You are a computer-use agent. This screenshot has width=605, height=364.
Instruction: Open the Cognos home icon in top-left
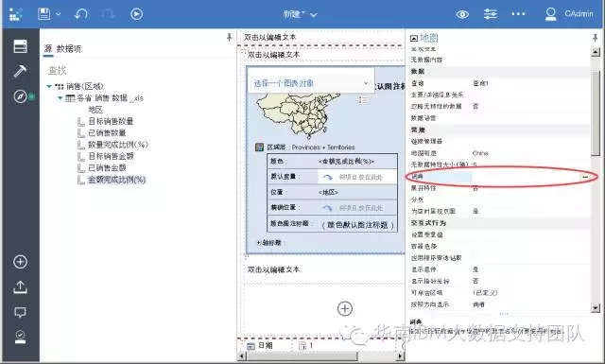click(16, 14)
